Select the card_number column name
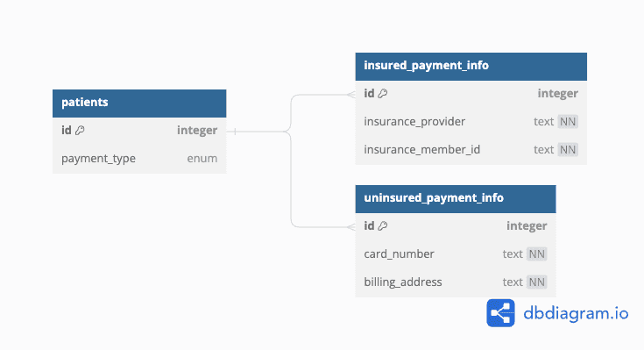Screen dimensions: 644x350 point(399,254)
